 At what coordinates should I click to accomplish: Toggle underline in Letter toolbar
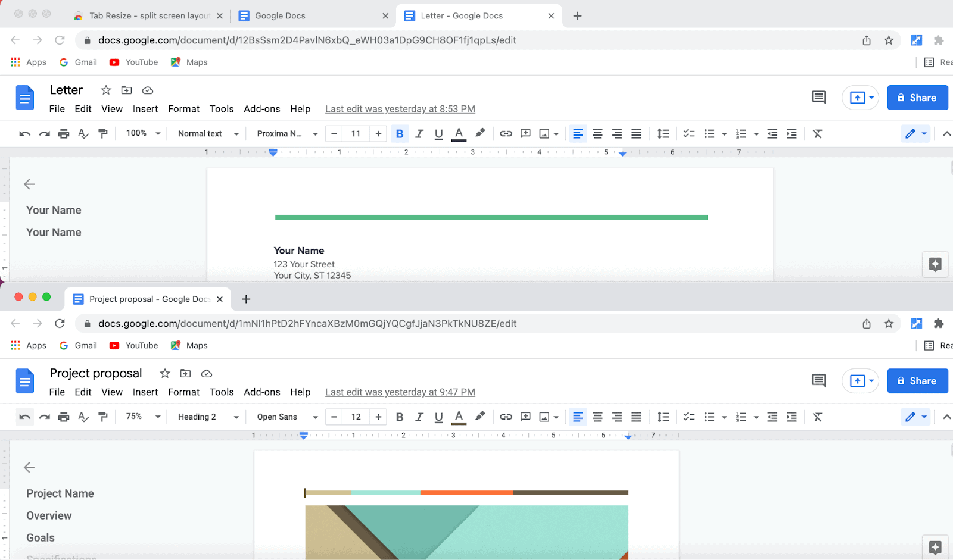pyautogui.click(x=439, y=134)
